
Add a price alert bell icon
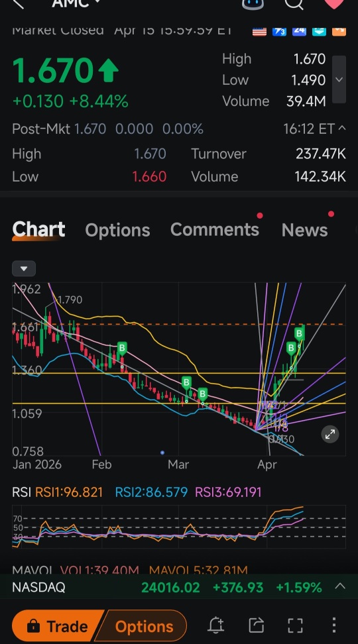pos(215,625)
